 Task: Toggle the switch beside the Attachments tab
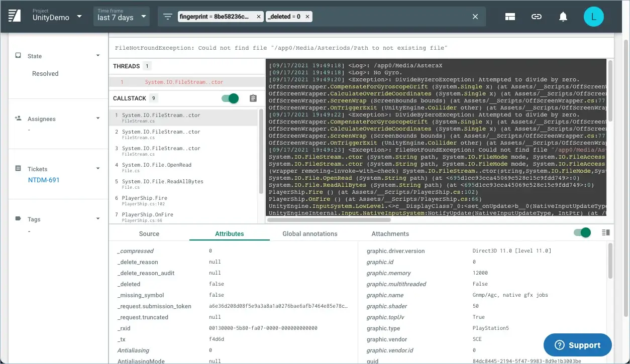click(x=581, y=232)
